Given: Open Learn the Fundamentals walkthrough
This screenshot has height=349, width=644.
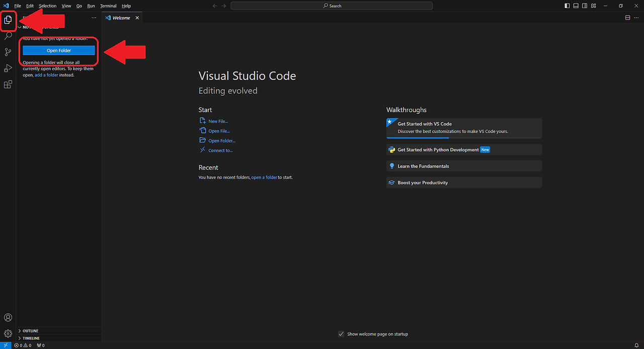Looking at the screenshot, I should [x=464, y=166].
